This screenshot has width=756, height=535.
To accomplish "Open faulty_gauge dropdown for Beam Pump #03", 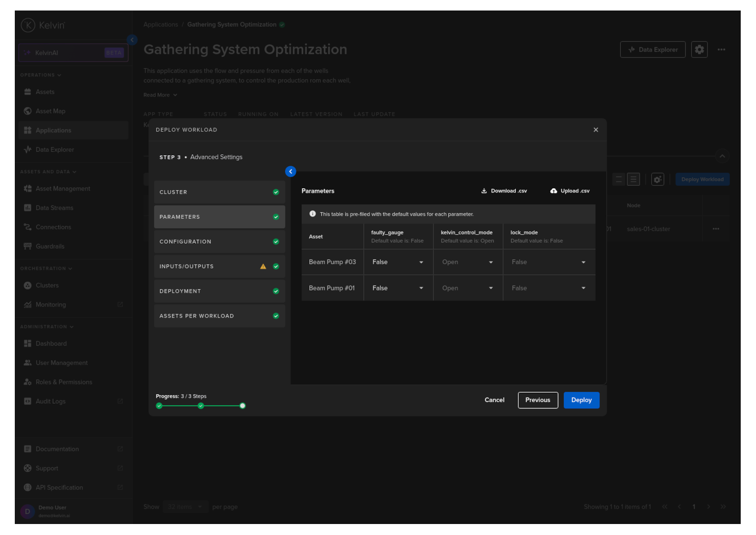I will click(398, 262).
